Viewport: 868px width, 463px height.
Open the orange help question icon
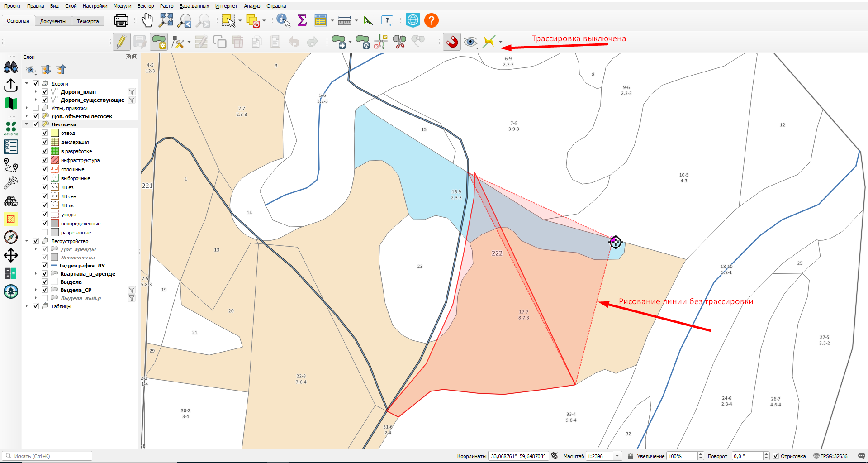tap(432, 20)
